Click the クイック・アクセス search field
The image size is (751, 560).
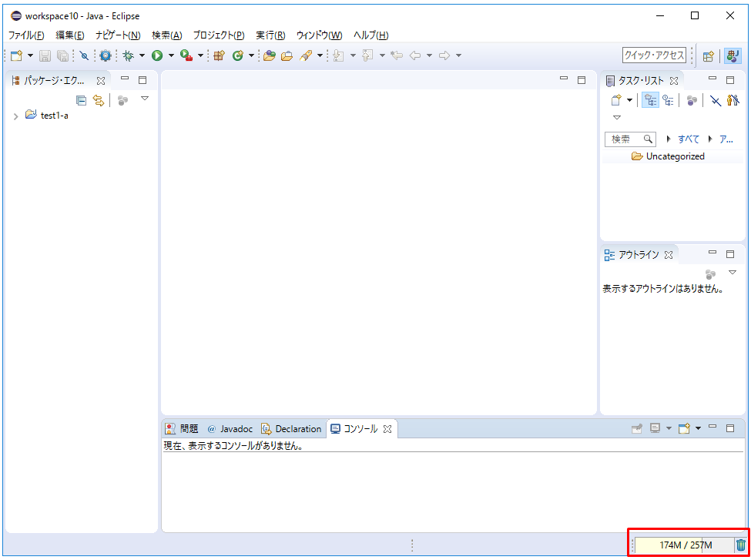coord(654,55)
